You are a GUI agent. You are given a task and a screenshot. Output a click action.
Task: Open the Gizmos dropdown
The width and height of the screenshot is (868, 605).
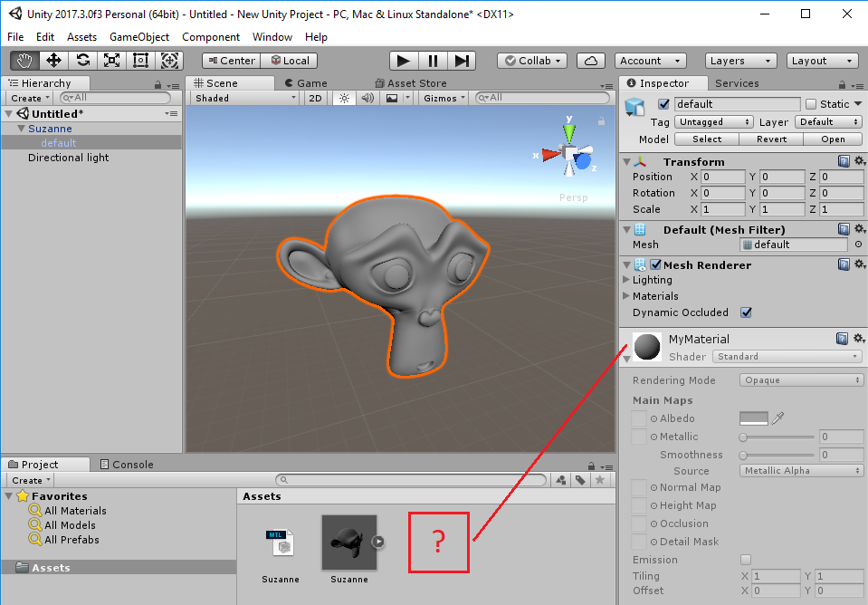[x=444, y=98]
